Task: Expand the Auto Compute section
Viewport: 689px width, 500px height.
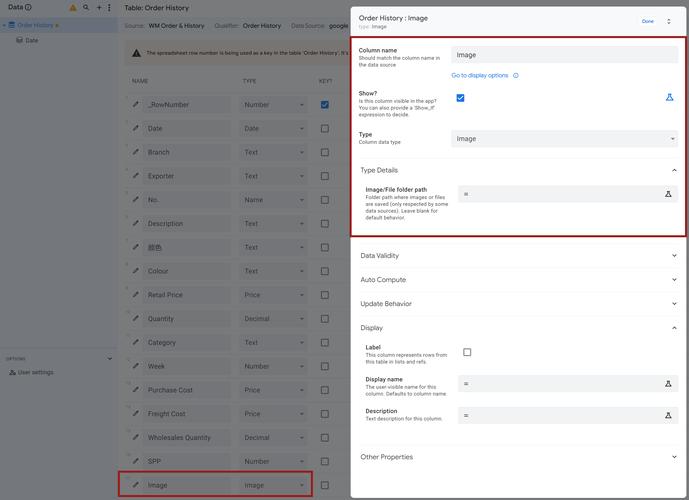Action: (x=674, y=279)
